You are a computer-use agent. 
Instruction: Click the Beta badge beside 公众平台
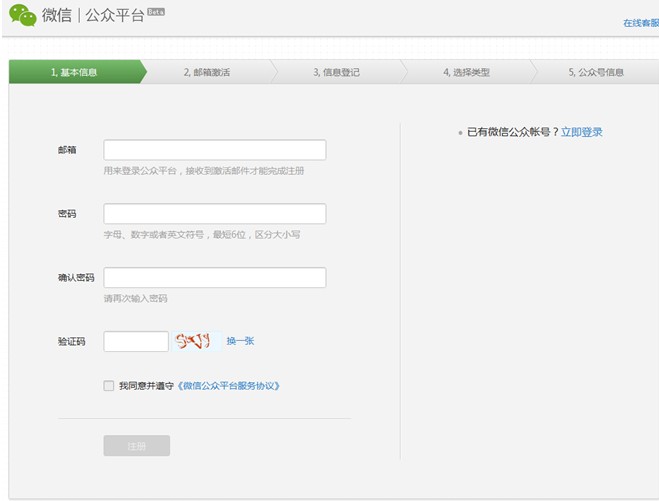pyautogui.click(x=155, y=11)
